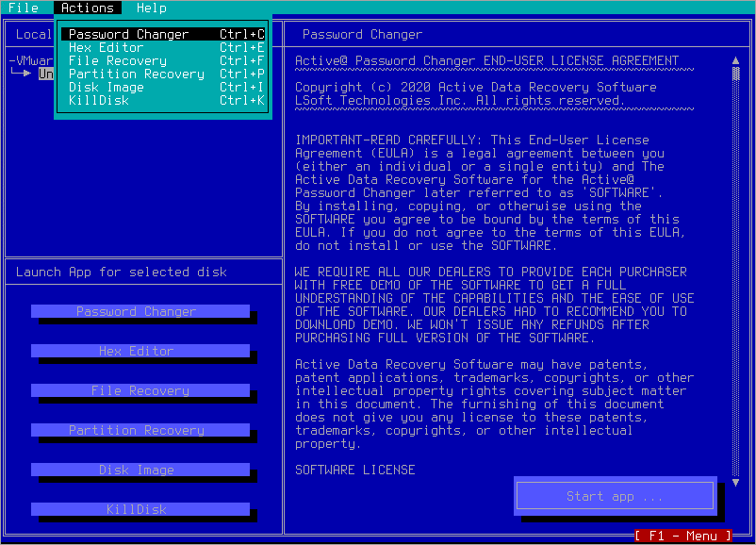Click the 'SOFTWARE LICENSE' heading text
756x545 pixels.
[354, 470]
